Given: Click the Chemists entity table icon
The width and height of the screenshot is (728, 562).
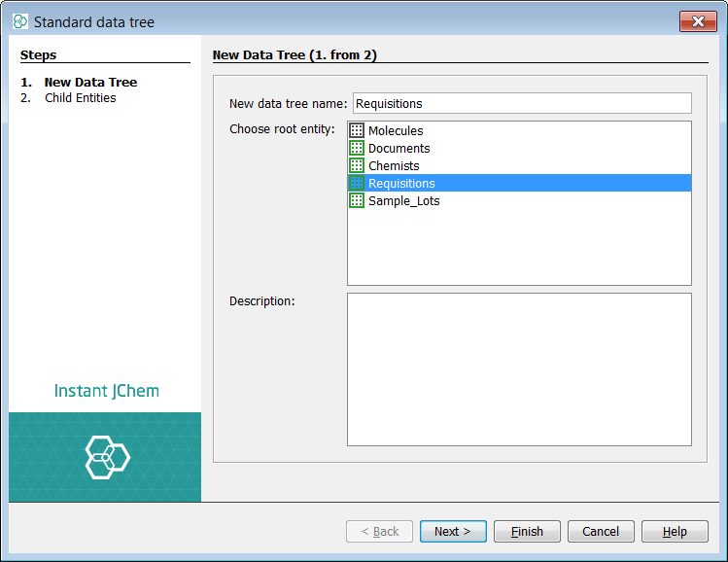Looking at the screenshot, I should [x=357, y=165].
